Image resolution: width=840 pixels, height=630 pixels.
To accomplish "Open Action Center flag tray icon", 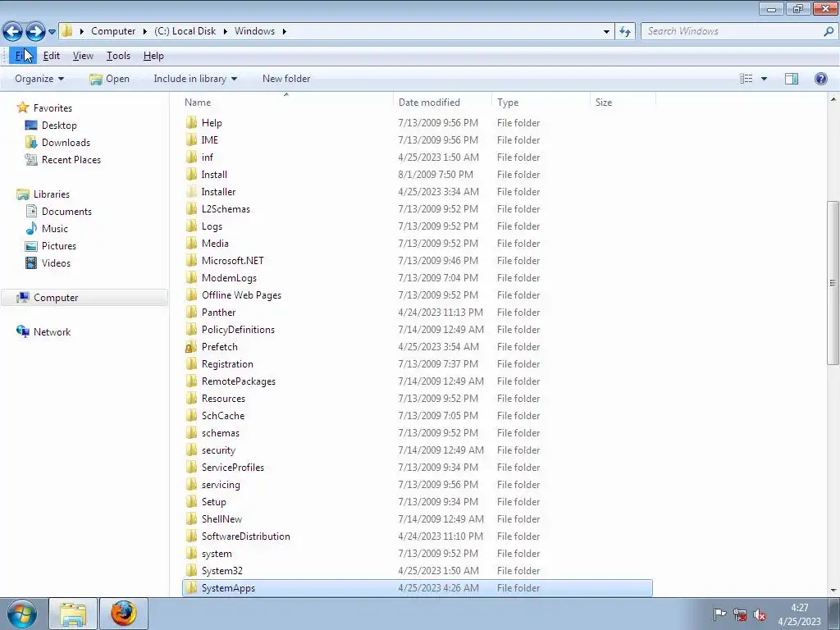I will pos(719,614).
